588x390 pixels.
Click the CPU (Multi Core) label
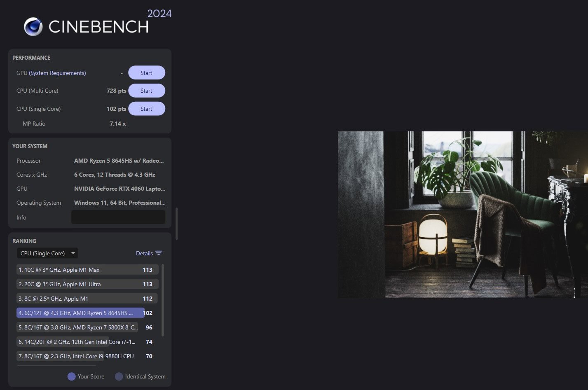tap(37, 91)
